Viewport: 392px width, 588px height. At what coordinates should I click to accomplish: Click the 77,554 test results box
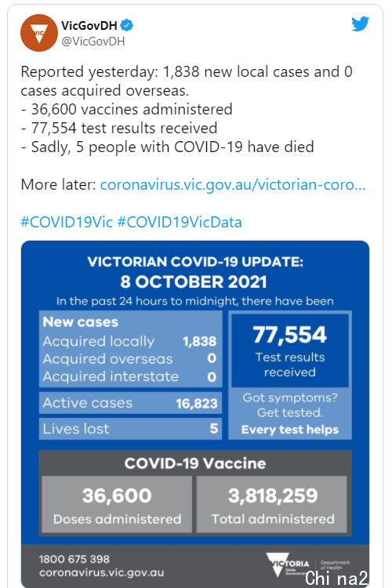pyautogui.click(x=290, y=350)
